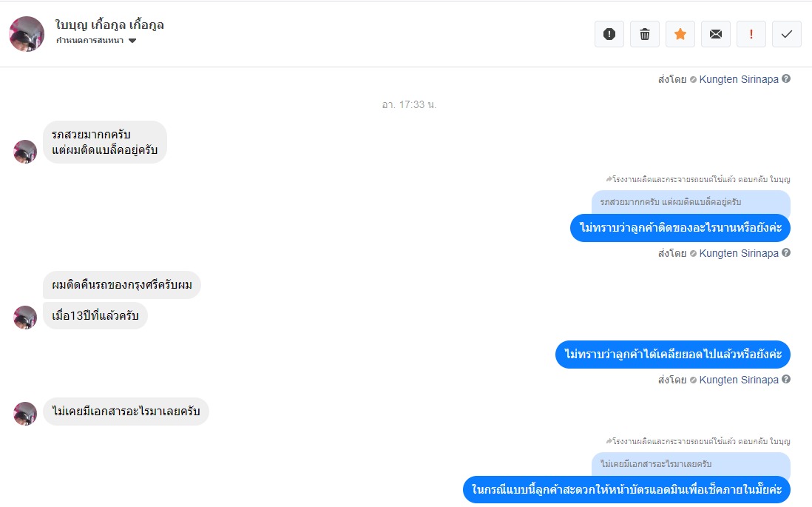The image size is (812, 507).
Task: Click help icon after third Kungten Sirinapa label
Action: click(786, 380)
